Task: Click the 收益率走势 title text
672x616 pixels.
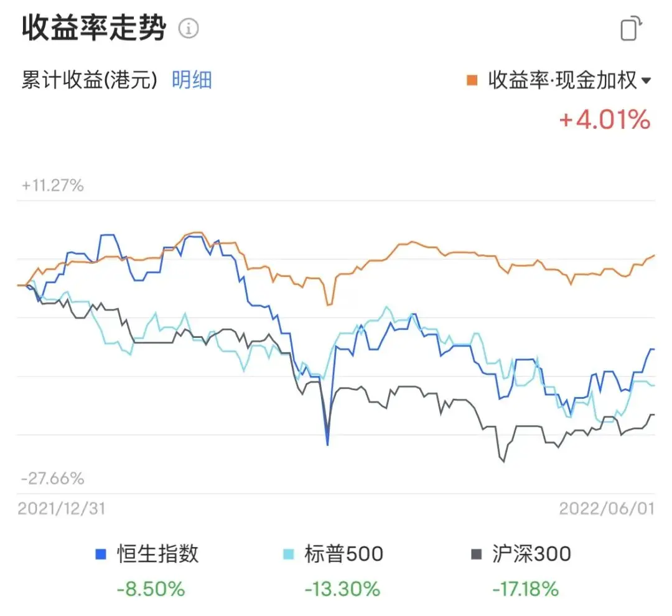Action: click(x=94, y=28)
